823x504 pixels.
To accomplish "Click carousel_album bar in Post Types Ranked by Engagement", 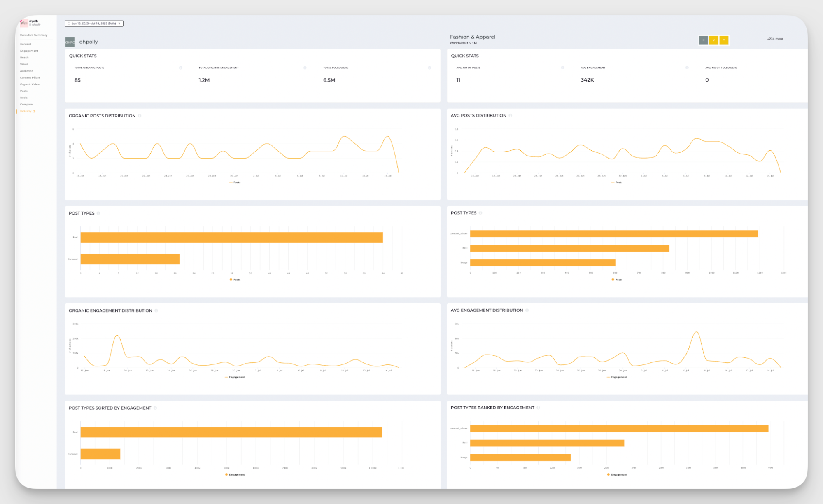I will pos(619,429).
